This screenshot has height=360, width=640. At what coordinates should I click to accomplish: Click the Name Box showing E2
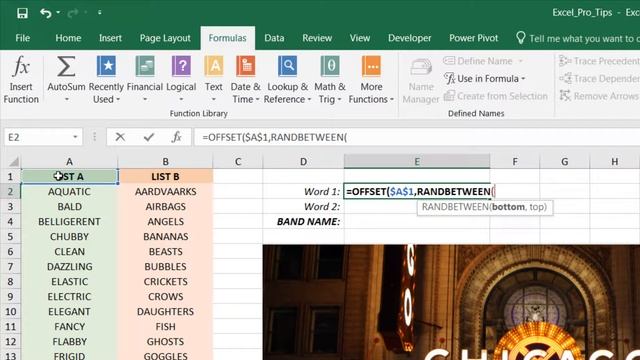37,137
